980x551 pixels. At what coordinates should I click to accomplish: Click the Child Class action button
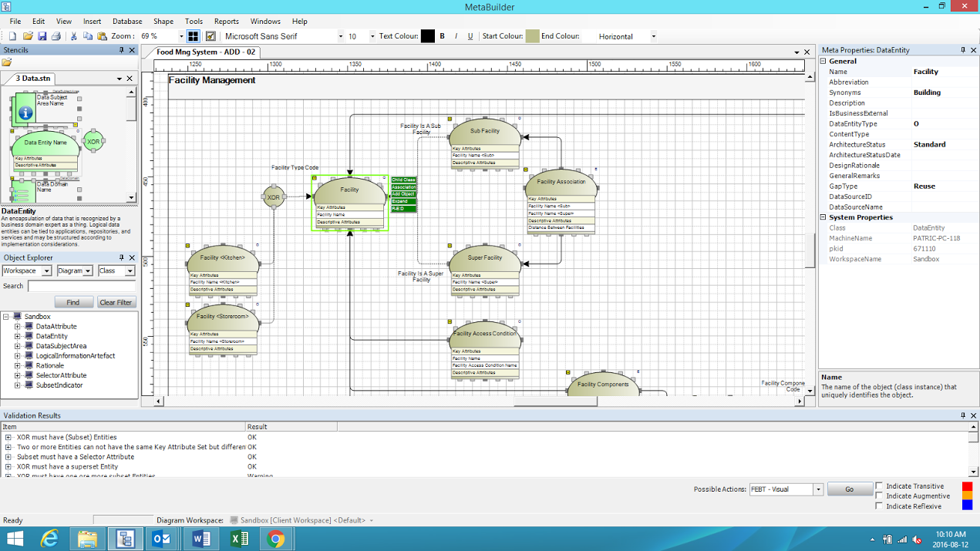click(403, 180)
